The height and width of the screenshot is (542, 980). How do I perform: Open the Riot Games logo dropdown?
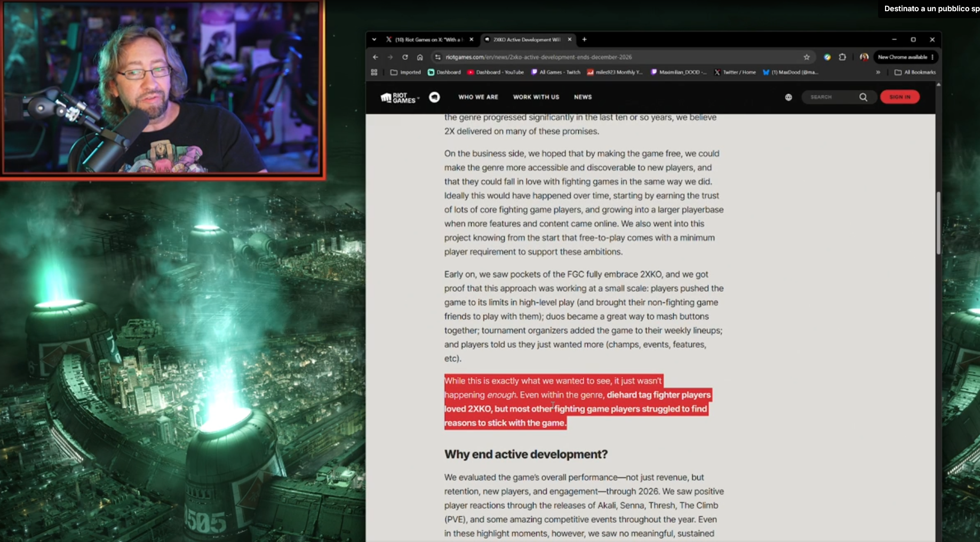(x=400, y=98)
